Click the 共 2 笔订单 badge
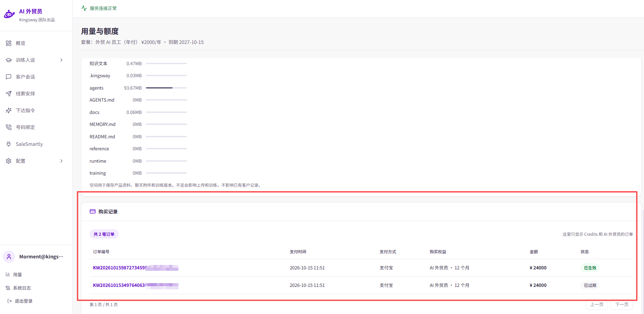Image resolution: width=644 pixels, height=314 pixels. 104,234
